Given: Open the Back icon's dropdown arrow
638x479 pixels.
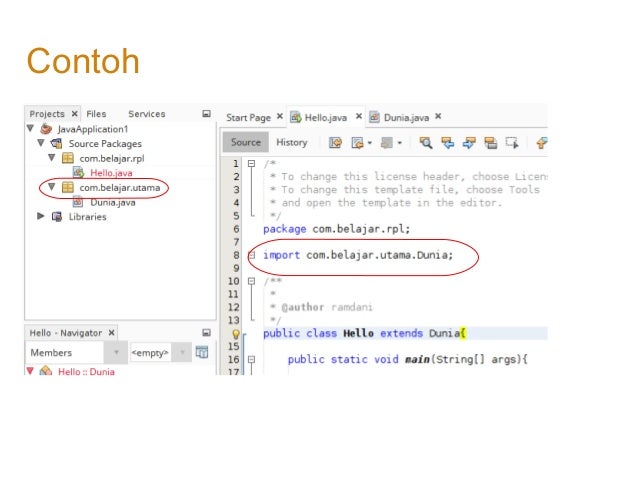Looking at the screenshot, I should pos(369,143).
